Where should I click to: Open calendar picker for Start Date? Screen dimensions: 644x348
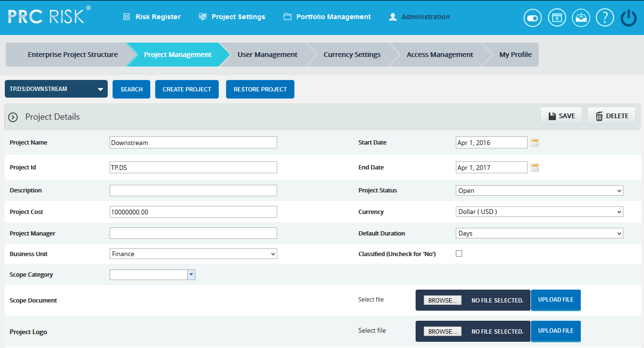535,143
